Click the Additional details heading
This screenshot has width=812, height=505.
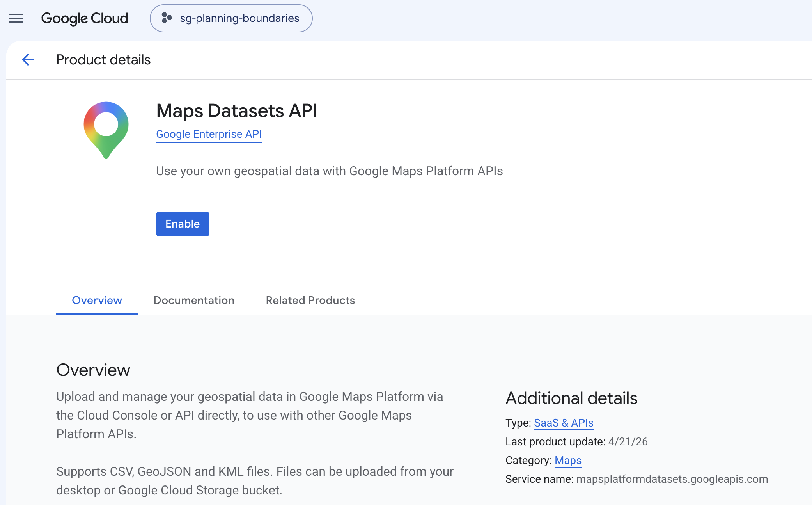(571, 398)
